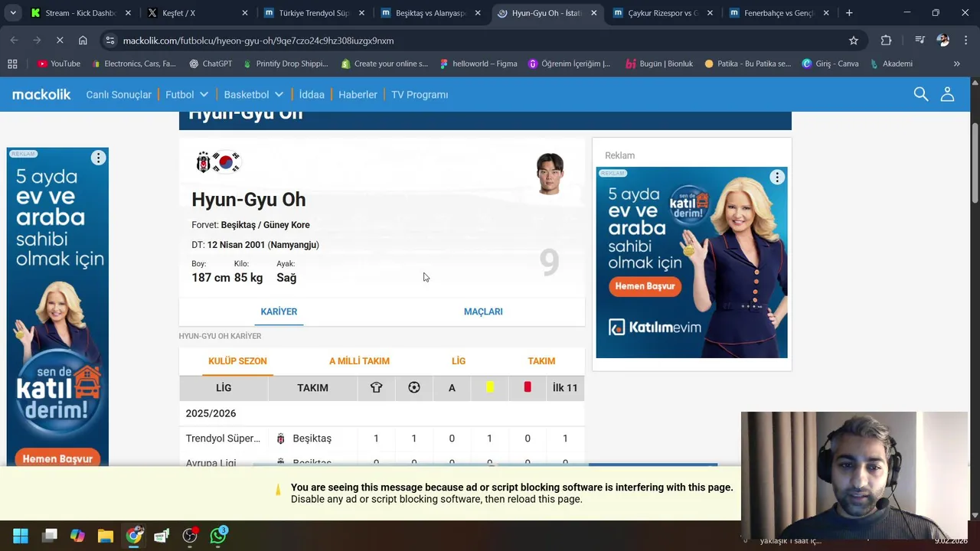Image resolution: width=980 pixels, height=551 pixels.
Task: Open Giriş - Canva bookmark
Action: (x=830, y=64)
